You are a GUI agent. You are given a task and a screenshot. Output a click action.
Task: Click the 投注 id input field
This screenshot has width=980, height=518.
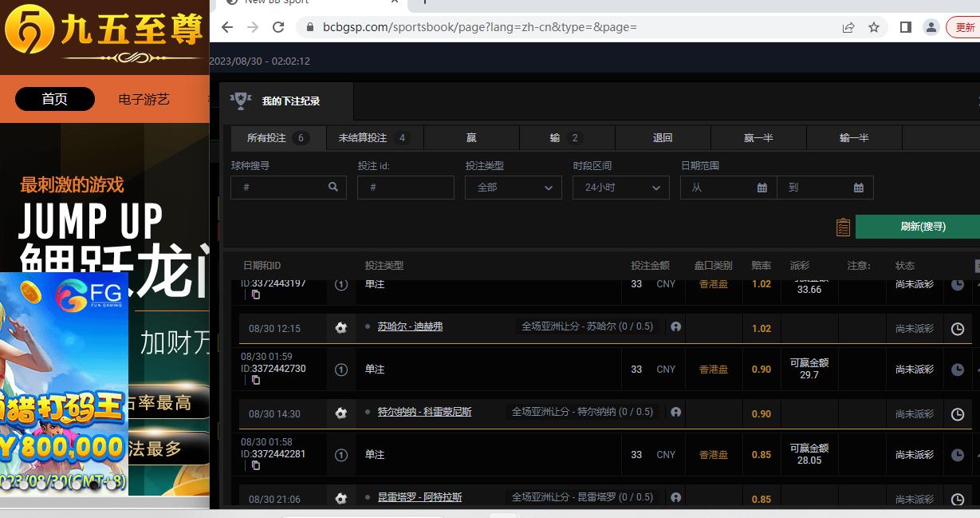point(406,188)
